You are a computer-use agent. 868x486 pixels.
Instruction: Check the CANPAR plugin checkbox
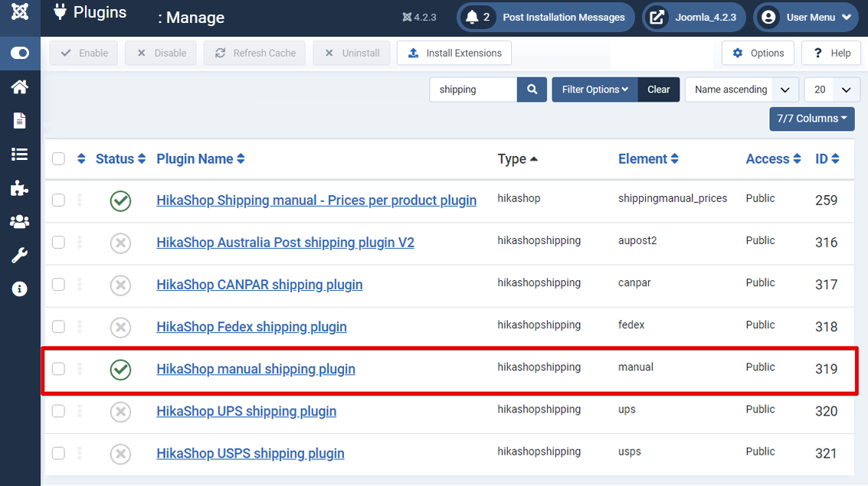coord(59,284)
